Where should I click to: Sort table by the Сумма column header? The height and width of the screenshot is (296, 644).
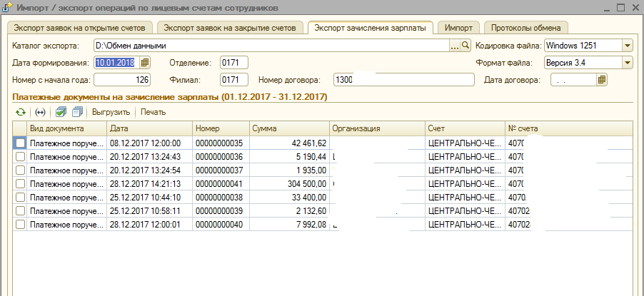pos(288,128)
